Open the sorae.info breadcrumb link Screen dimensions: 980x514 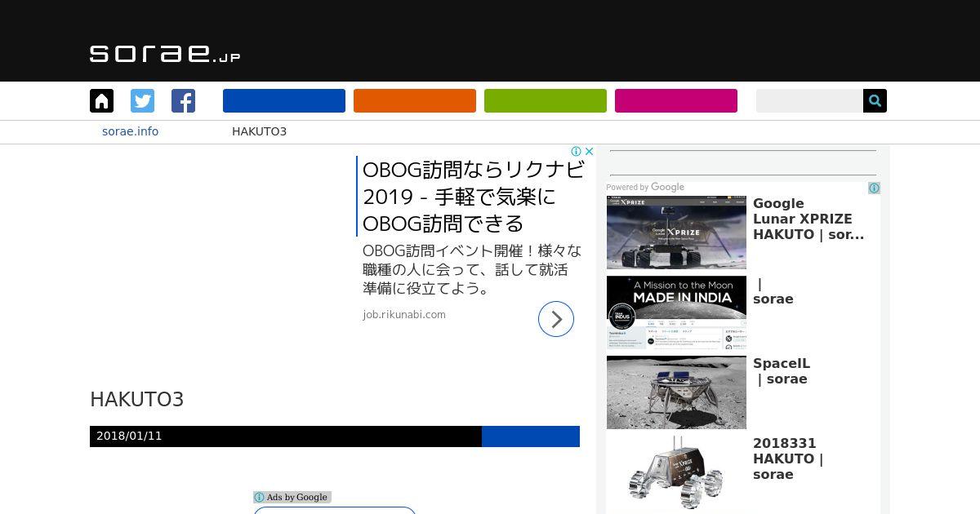click(x=131, y=131)
